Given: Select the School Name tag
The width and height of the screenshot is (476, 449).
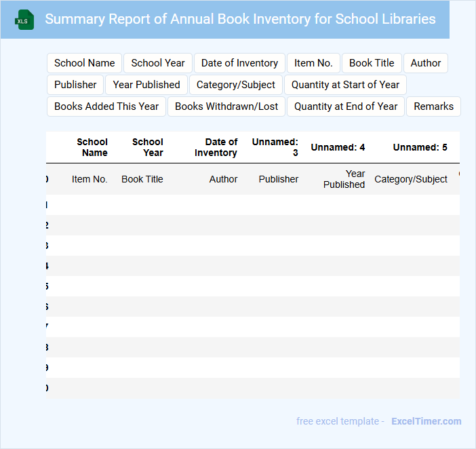Looking at the screenshot, I should click(x=84, y=63).
